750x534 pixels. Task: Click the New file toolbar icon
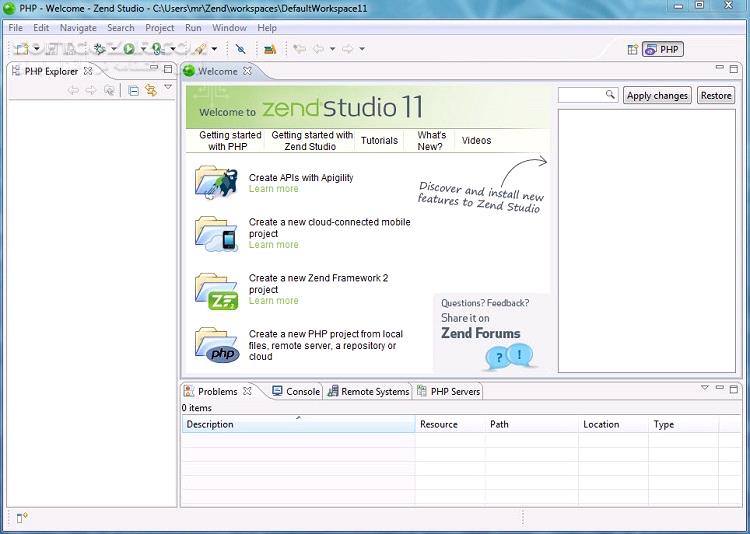click(22, 49)
